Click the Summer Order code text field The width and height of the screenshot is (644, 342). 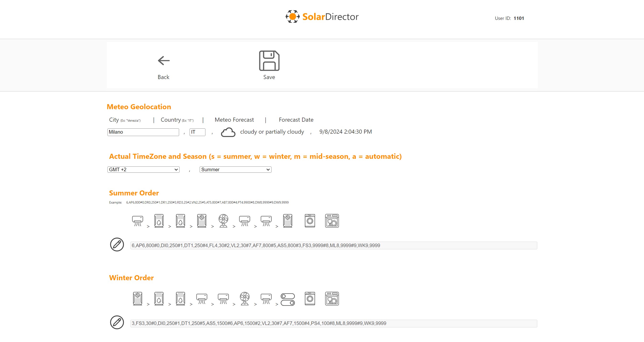333,245
